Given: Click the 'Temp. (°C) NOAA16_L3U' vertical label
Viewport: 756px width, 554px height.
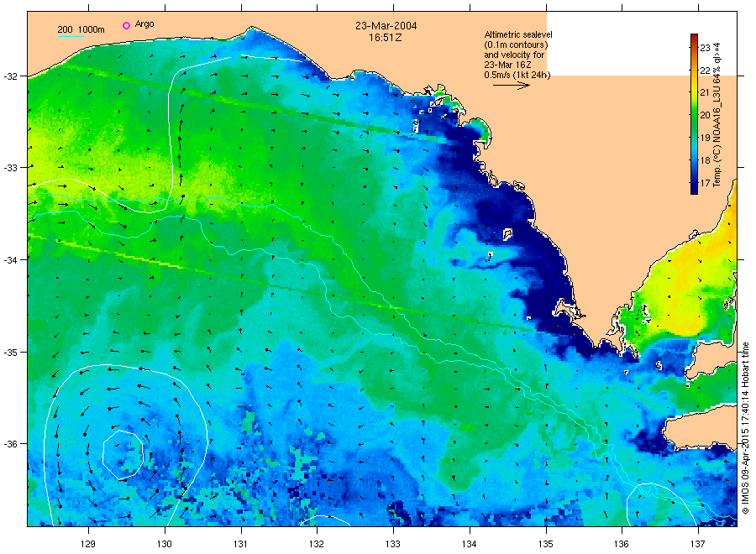Looking at the screenshot, I should pos(717,138).
